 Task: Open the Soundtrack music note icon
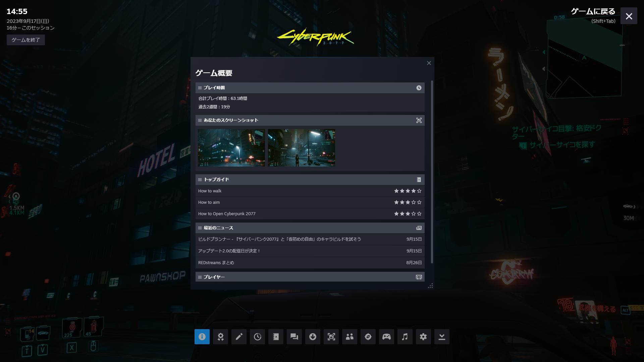pyautogui.click(x=405, y=337)
